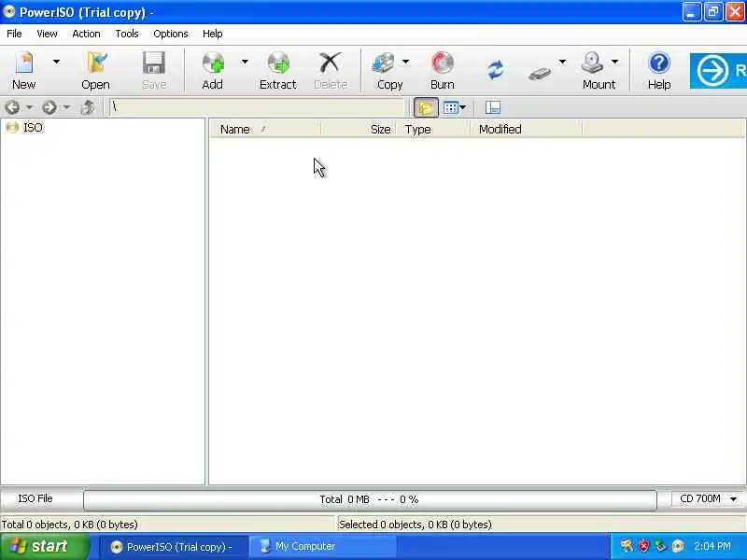Screen dimensions: 747x560
Task: Expand the Forward history dropdown arrow
Action: tap(66, 107)
